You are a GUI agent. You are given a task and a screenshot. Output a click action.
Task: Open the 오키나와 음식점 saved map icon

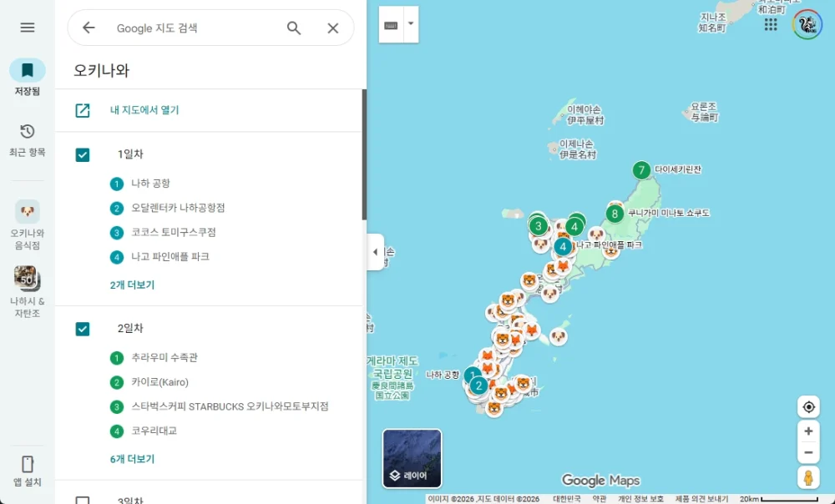click(x=27, y=213)
